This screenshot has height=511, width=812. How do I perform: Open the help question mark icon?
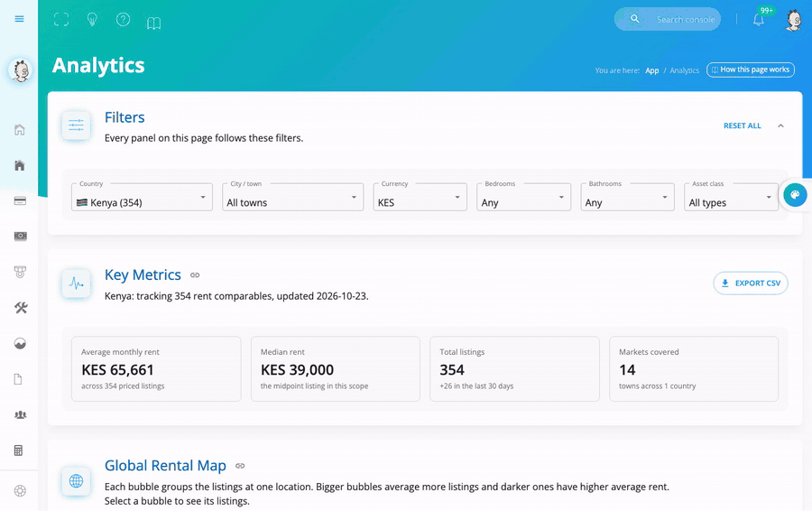pyautogui.click(x=123, y=20)
